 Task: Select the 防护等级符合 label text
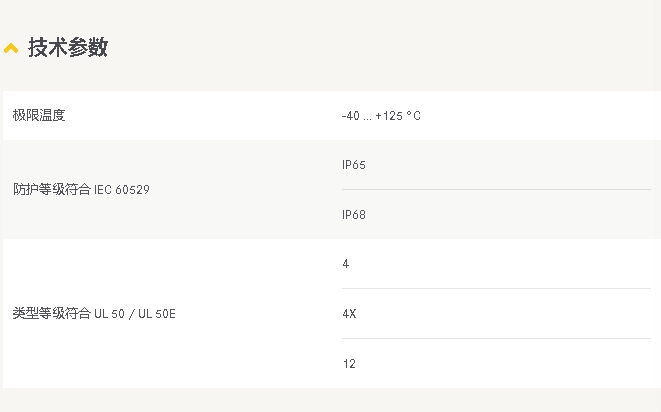pyautogui.click(x=52, y=189)
